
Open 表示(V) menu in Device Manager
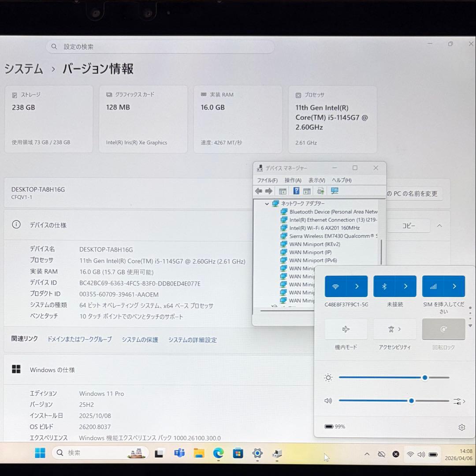pos(316,180)
